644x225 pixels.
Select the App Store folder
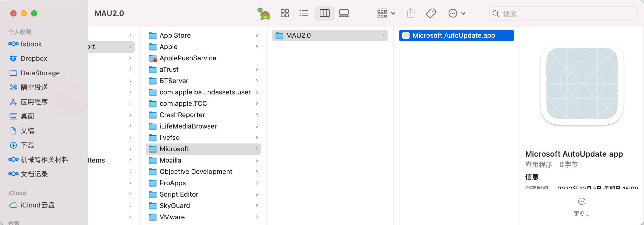pyautogui.click(x=203, y=35)
